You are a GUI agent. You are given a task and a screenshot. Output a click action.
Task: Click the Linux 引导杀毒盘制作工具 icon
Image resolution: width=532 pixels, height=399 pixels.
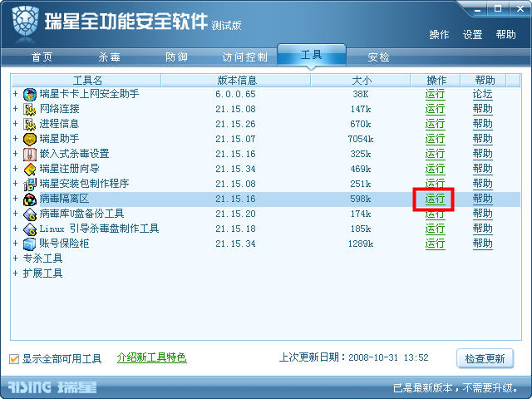point(30,229)
